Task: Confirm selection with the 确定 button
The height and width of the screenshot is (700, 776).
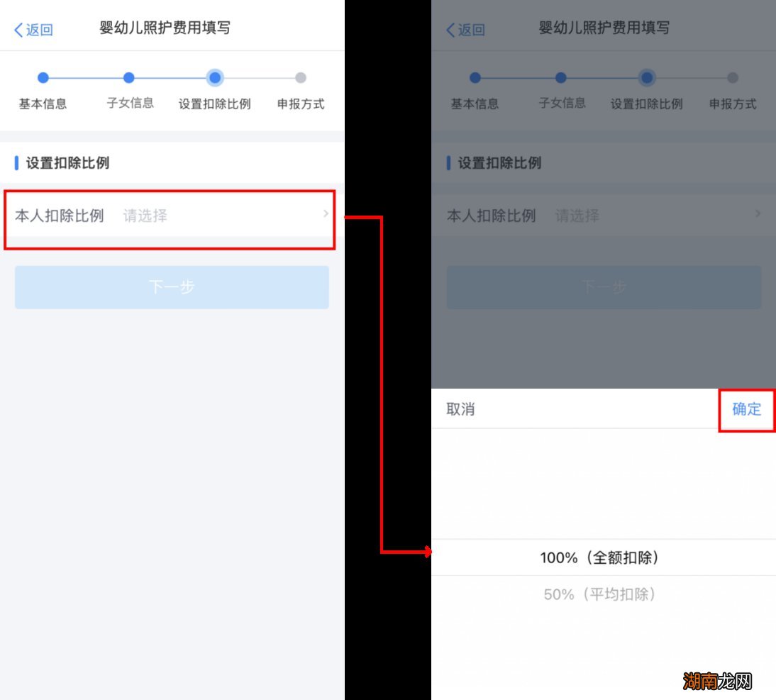Action: click(746, 409)
